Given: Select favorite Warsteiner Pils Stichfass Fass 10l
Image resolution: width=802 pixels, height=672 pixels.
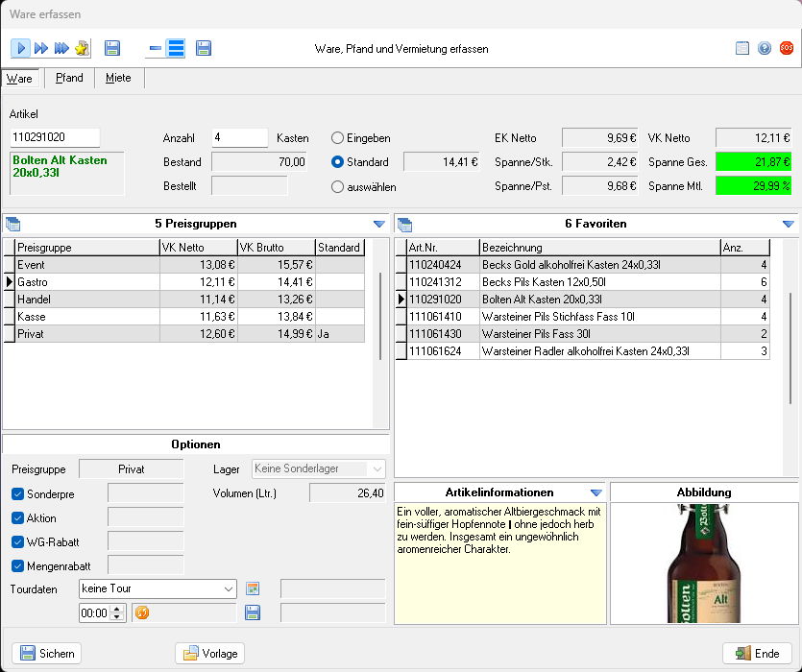Looking at the screenshot, I should tap(583, 317).
